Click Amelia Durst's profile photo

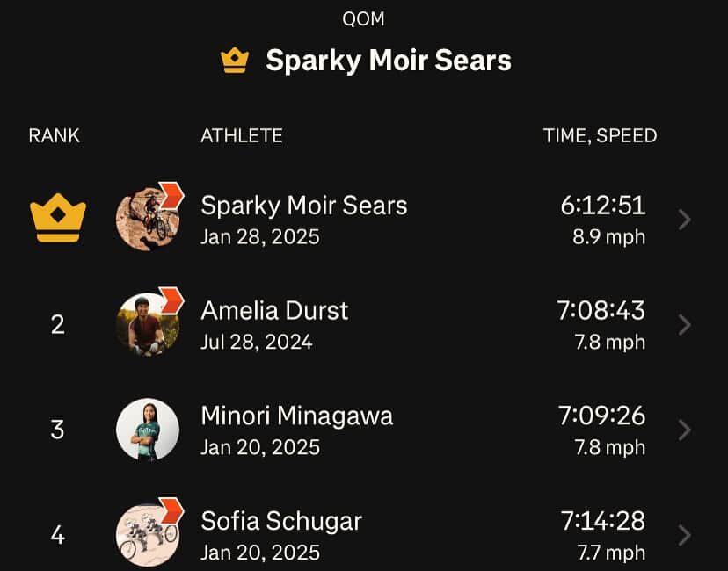point(147,323)
